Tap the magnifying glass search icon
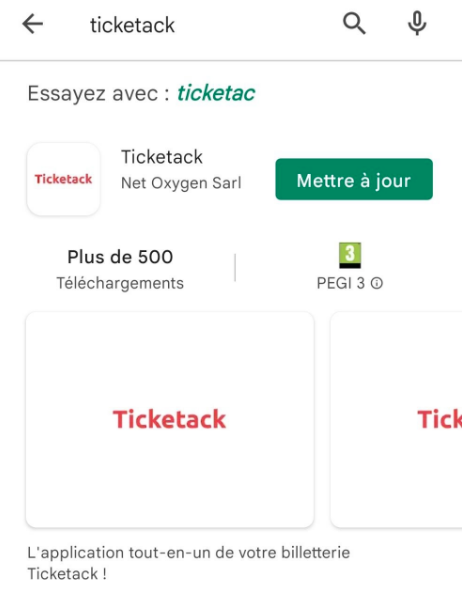 [354, 24]
